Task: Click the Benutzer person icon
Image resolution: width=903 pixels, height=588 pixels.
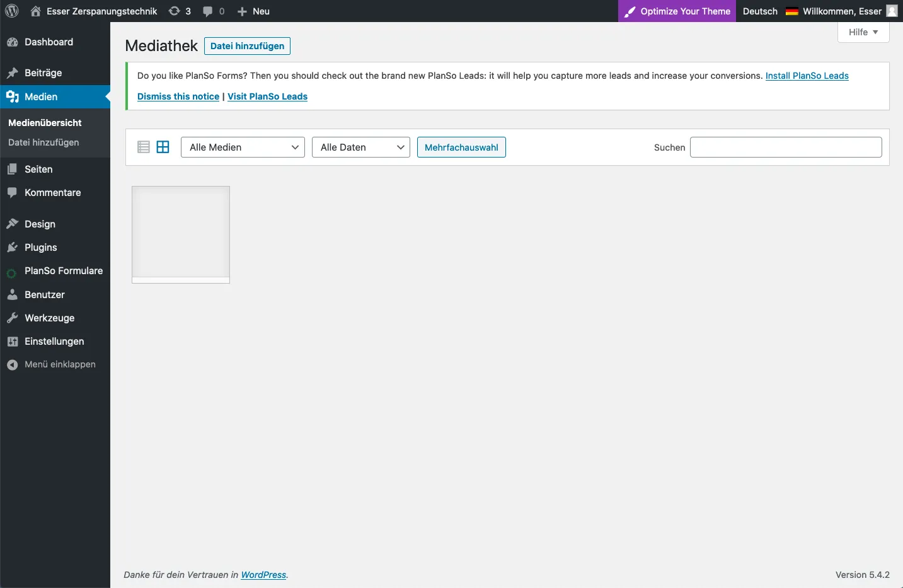Action: [12, 294]
